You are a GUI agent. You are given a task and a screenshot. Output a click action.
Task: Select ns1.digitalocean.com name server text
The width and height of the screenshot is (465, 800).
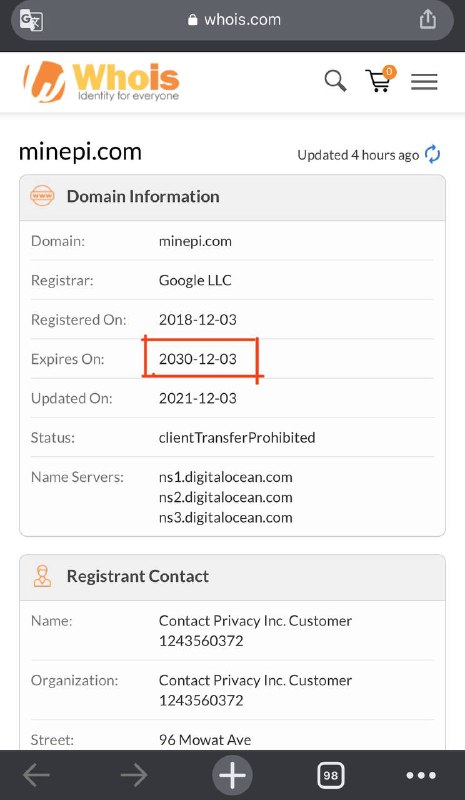click(x=226, y=477)
